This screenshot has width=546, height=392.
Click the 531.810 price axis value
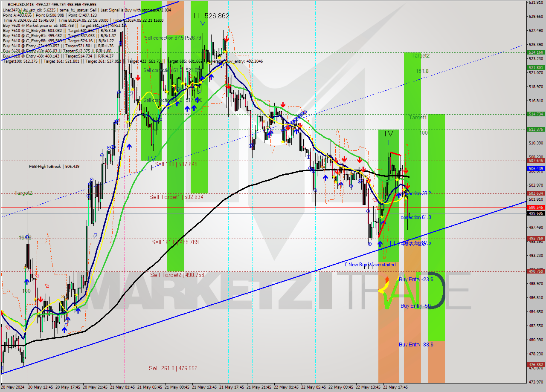(x=536, y=3)
